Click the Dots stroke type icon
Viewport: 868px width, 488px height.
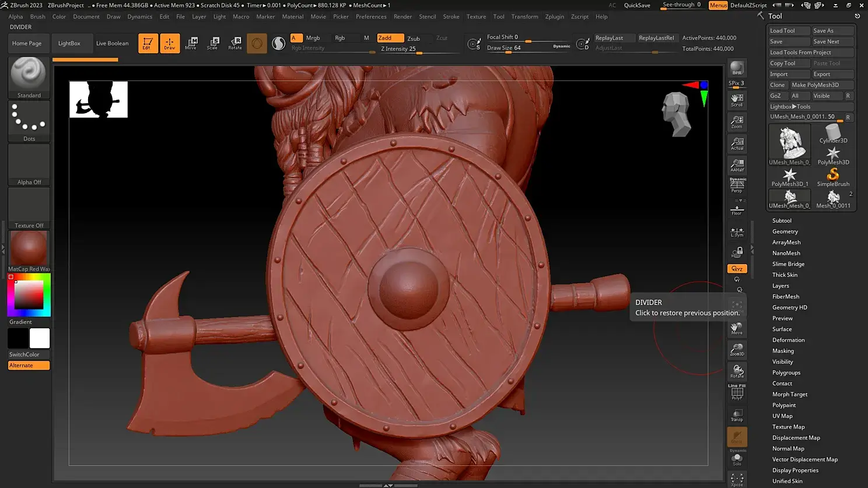(x=29, y=118)
